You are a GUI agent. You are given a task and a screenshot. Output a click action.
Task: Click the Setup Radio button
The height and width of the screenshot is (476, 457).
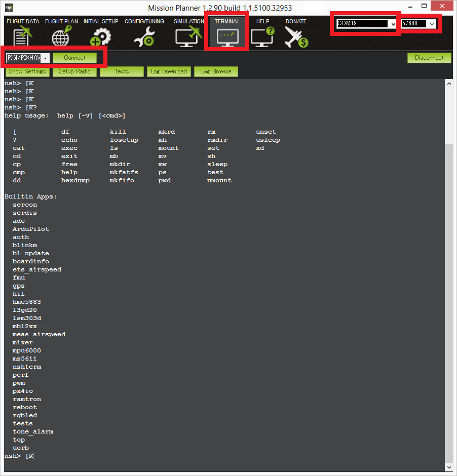74,71
